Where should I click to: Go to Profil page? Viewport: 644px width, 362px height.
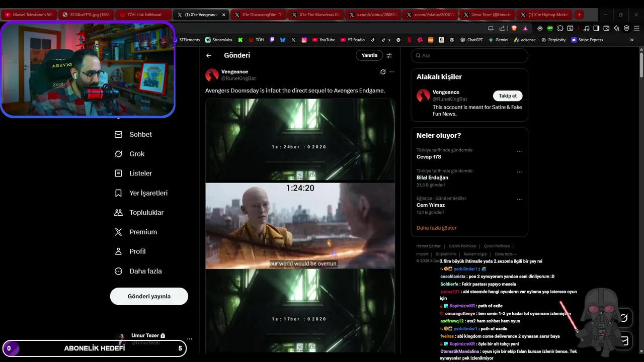point(130,251)
